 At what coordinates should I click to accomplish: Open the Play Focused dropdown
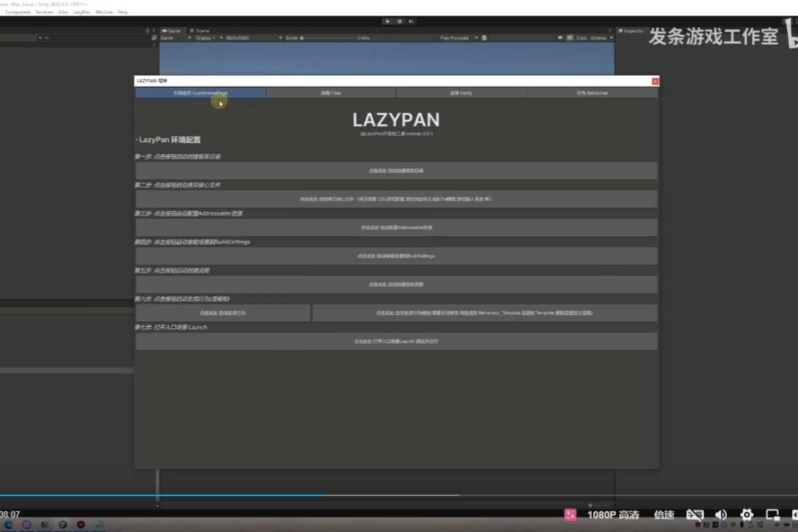click(458, 38)
